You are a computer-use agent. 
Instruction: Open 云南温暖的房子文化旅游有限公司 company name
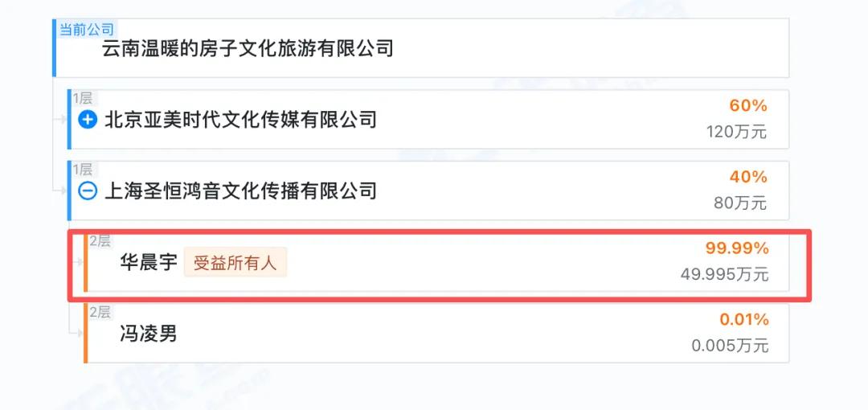pyautogui.click(x=248, y=49)
